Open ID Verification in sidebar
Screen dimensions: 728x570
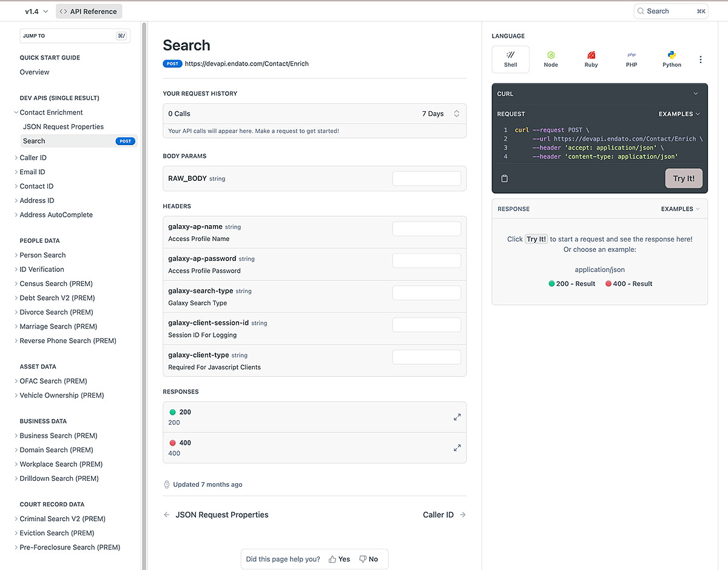click(x=42, y=270)
